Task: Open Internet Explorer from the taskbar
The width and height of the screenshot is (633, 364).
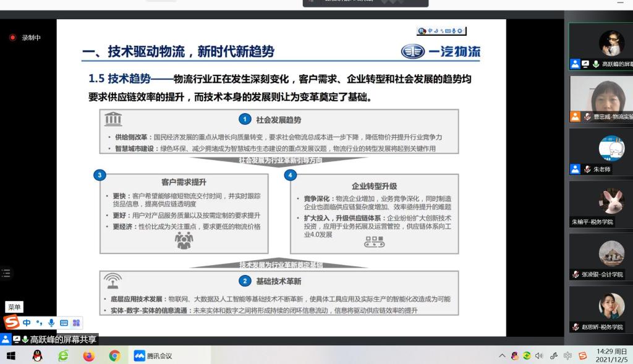Action: tap(63, 355)
